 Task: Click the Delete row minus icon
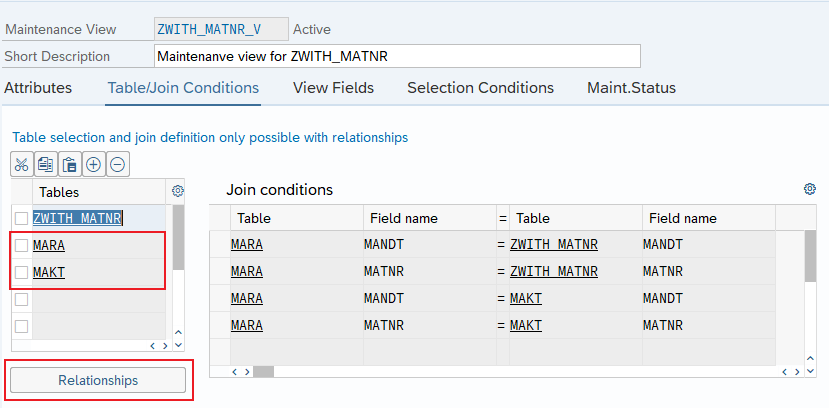(117, 165)
